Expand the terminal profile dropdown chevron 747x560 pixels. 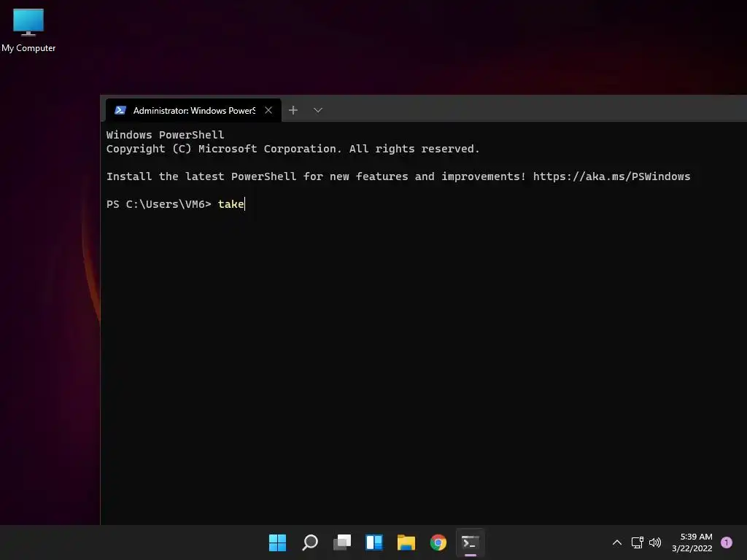click(x=318, y=111)
